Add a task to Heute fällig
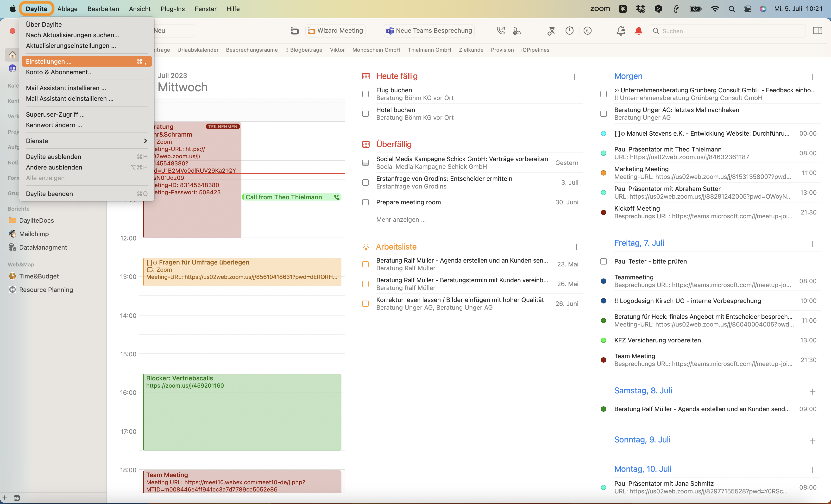 (574, 77)
